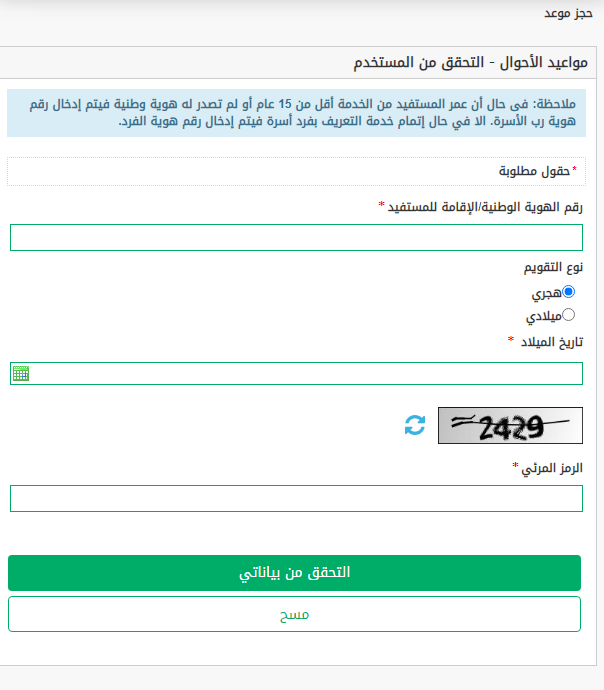Select the هجري radio button
Viewport: 604px width, 690px height.
568,292
